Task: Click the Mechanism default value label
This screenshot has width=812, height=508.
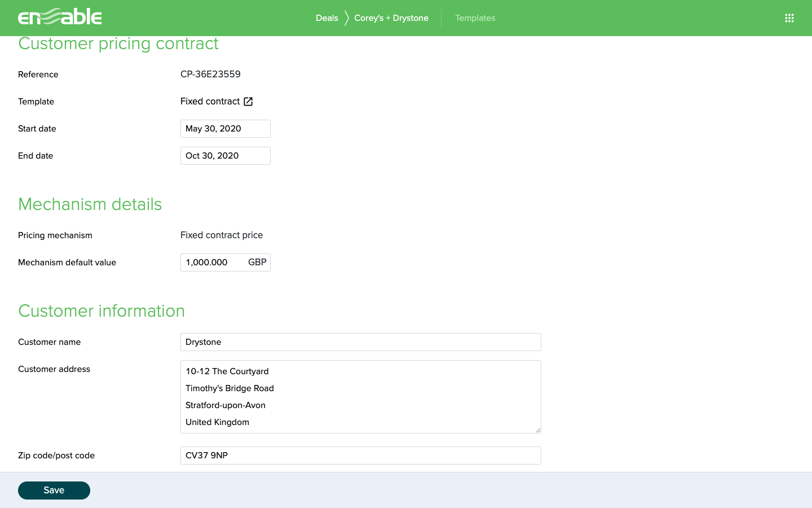Action: tap(67, 262)
